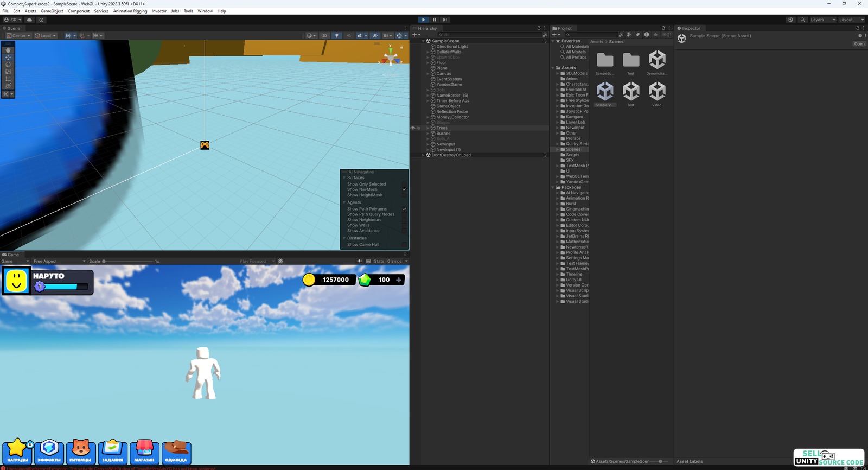The width and height of the screenshot is (868, 470).
Task: Click the Open button in Inspector
Action: point(859,44)
